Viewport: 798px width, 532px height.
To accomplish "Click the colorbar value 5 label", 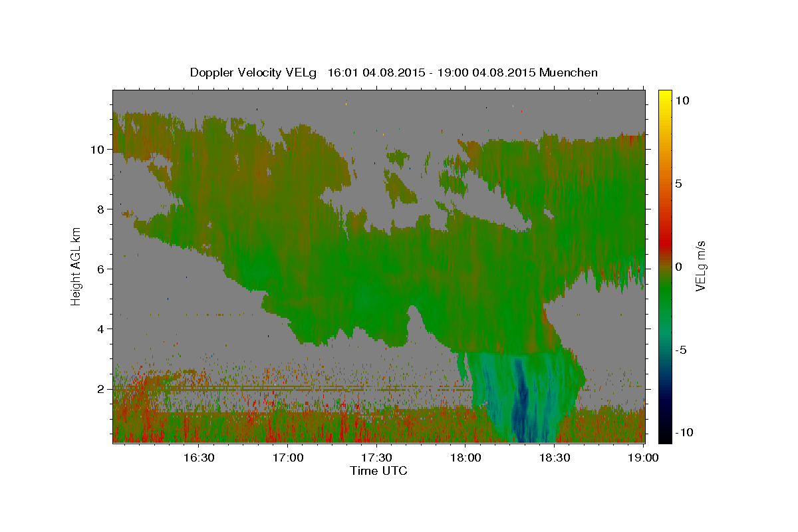I will click(x=678, y=184).
